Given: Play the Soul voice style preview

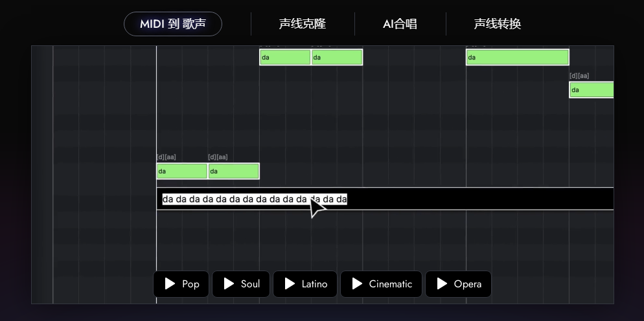Looking at the screenshot, I should click(x=240, y=284).
